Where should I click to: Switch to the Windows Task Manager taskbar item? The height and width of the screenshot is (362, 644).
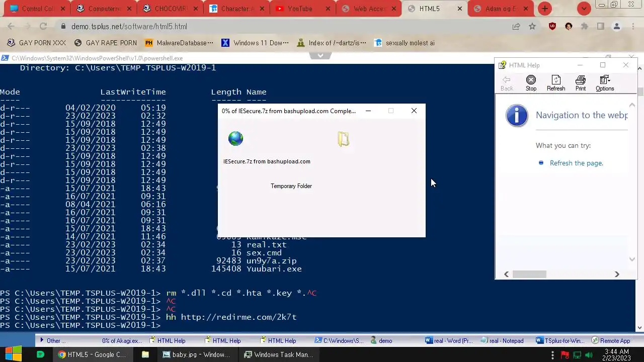click(x=278, y=354)
